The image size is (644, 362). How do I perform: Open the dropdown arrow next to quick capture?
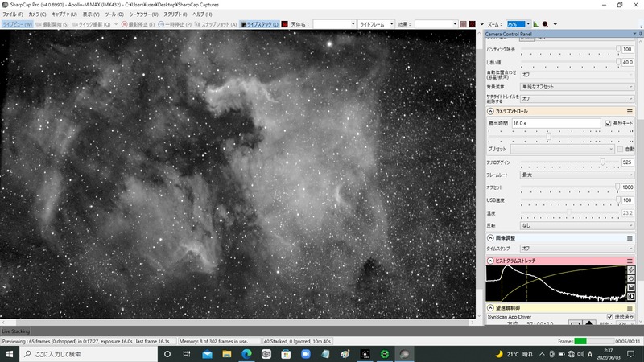click(x=116, y=24)
